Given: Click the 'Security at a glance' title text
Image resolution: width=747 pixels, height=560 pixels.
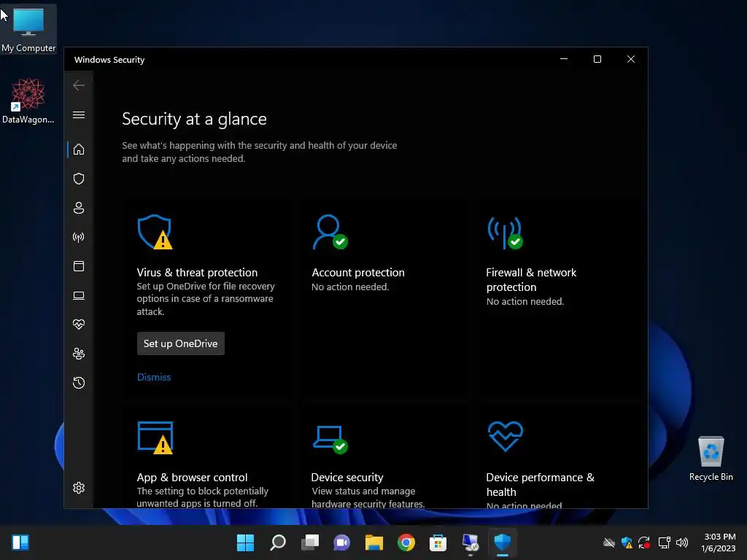Looking at the screenshot, I should click(194, 119).
